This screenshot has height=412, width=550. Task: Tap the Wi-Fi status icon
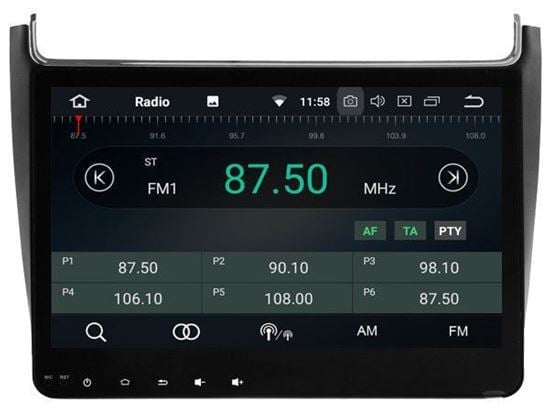click(279, 101)
